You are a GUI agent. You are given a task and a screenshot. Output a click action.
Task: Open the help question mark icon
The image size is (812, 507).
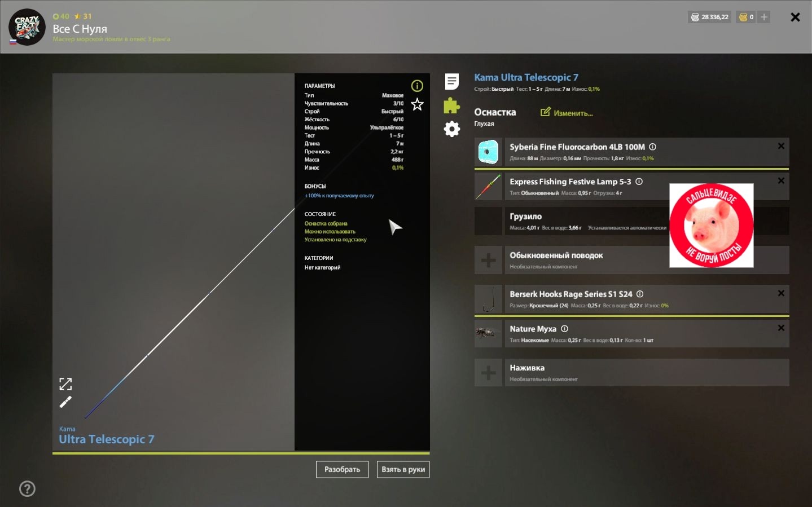pyautogui.click(x=27, y=489)
